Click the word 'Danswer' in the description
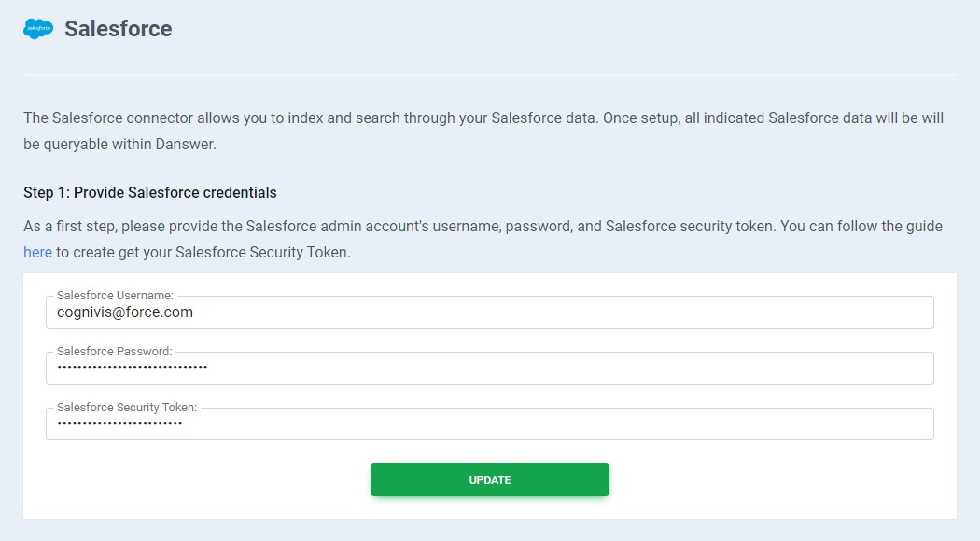This screenshot has width=980, height=541. 187,146
